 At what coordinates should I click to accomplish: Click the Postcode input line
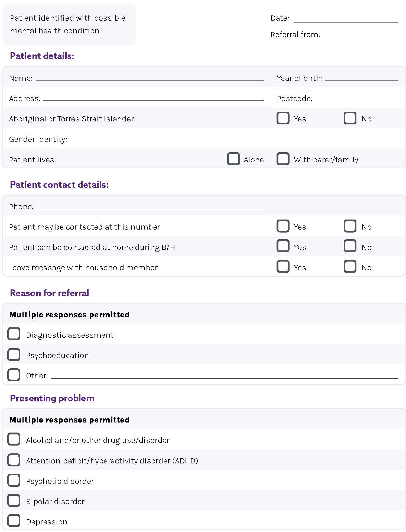click(361, 98)
